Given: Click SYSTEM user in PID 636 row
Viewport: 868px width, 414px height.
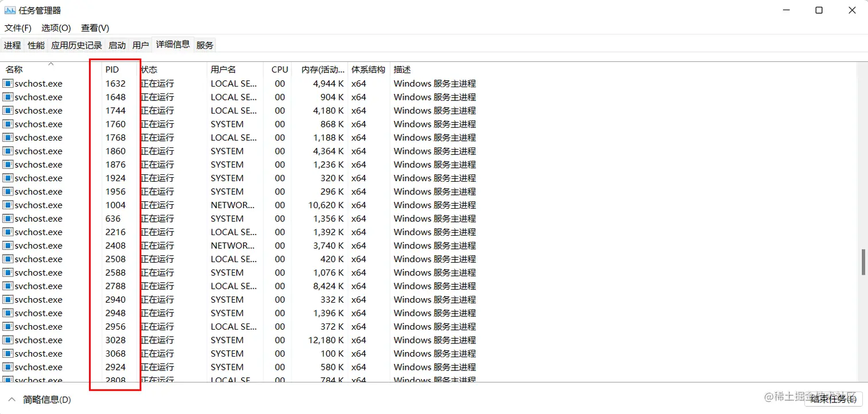Looking at the screenshot, I should [227, 218].
